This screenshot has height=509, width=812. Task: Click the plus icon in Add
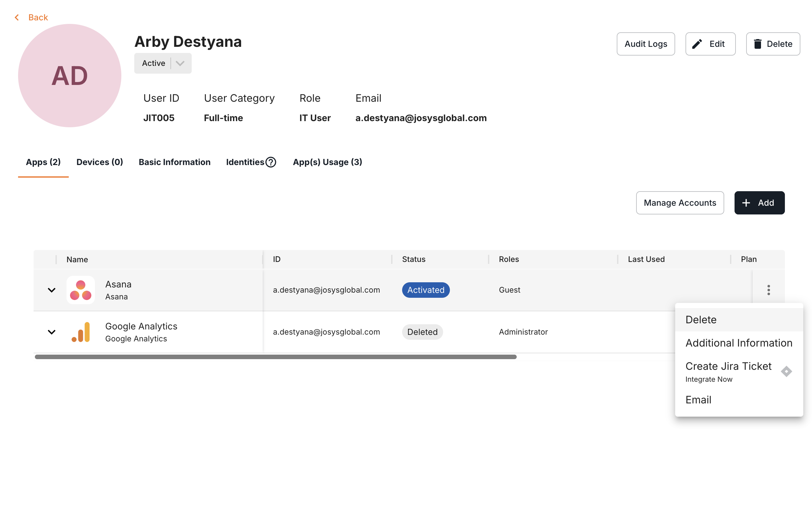(746, 203)
